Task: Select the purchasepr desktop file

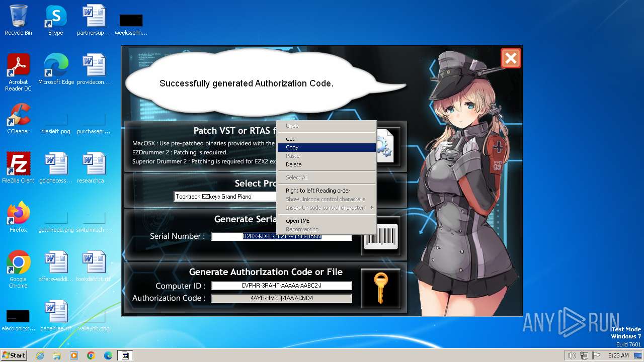Action: 94,123
